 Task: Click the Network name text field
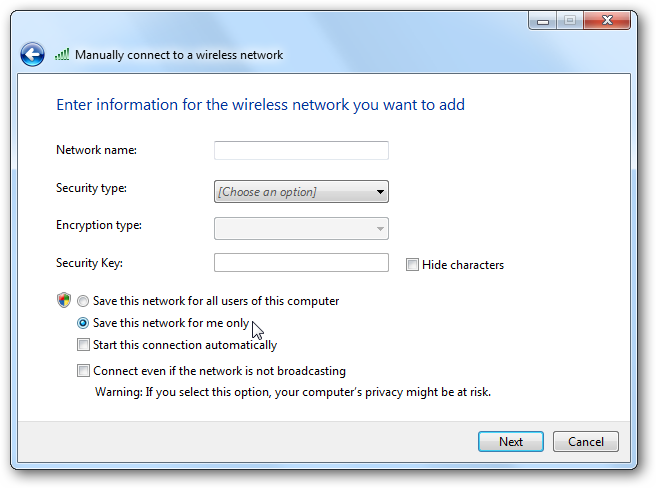click(x=301, y=151)
